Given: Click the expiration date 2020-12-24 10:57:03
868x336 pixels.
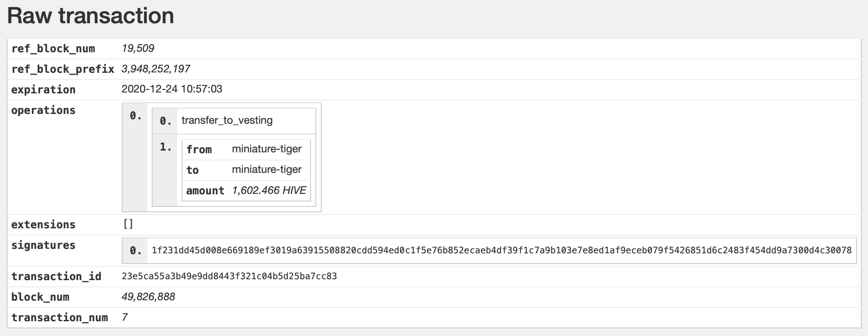Looking at the screenshot, I should pos(172,89).
